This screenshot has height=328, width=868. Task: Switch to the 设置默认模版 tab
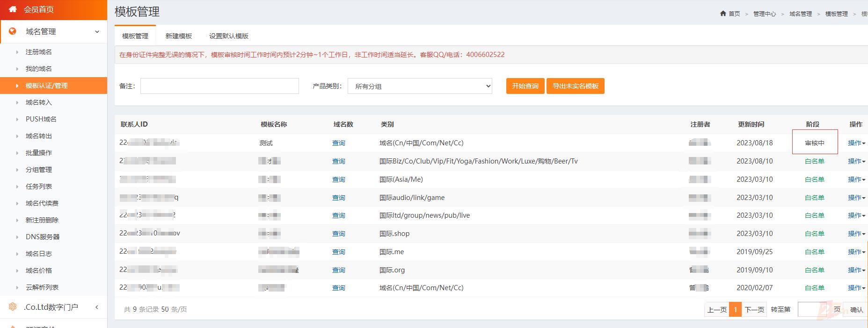click(229, 36)
